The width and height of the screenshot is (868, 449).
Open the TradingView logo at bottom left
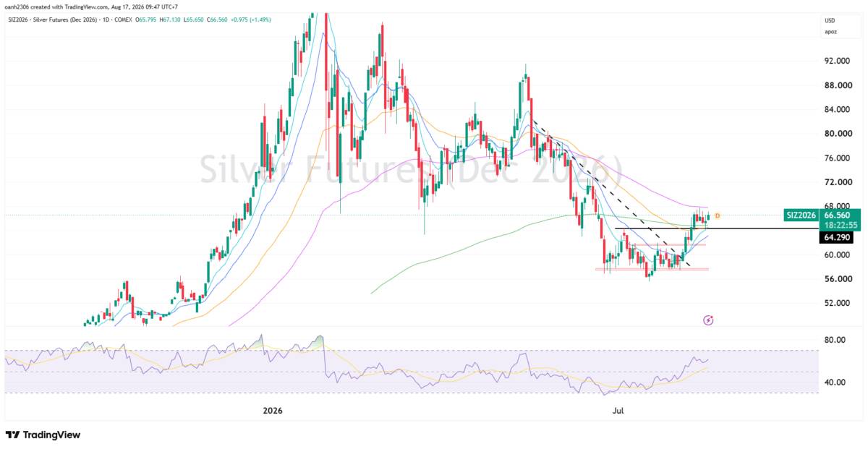click(x=43, y=435)
